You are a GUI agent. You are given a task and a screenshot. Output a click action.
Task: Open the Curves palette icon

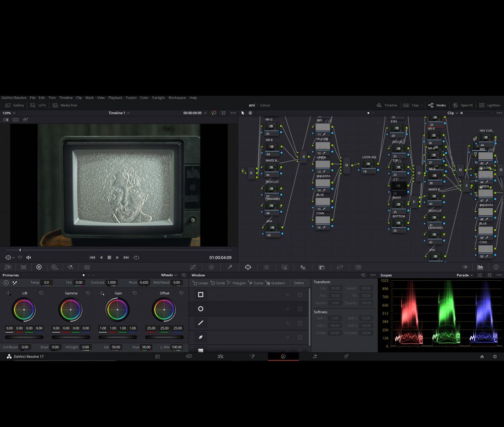(x=193, y=267)
